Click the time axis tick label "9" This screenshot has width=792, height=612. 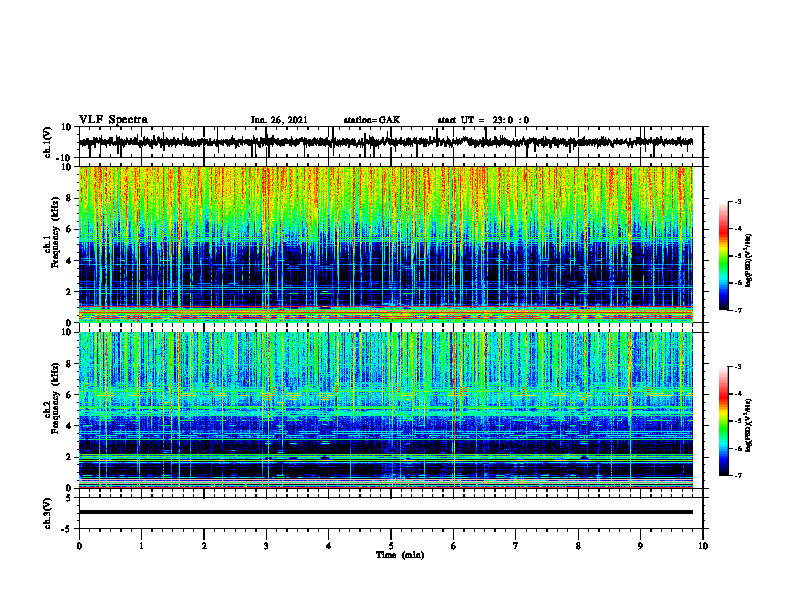[640, 546]
